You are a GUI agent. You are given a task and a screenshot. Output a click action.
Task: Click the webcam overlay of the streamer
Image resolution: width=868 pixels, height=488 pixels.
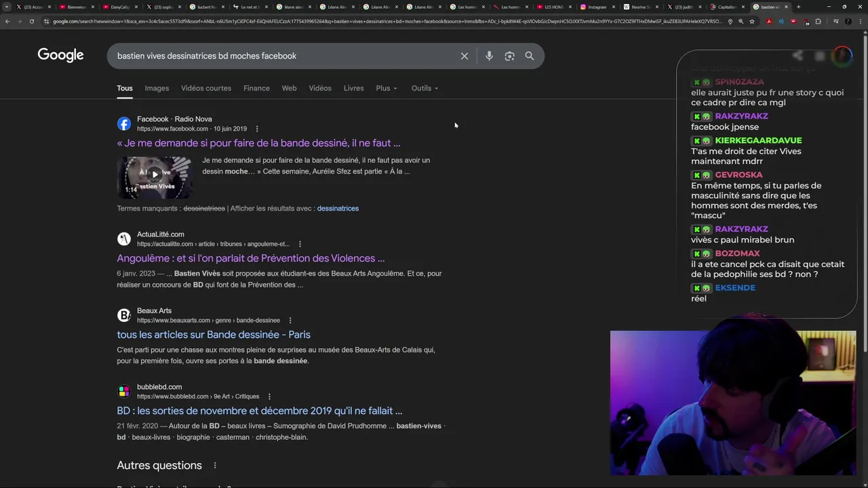coord(733,403)
